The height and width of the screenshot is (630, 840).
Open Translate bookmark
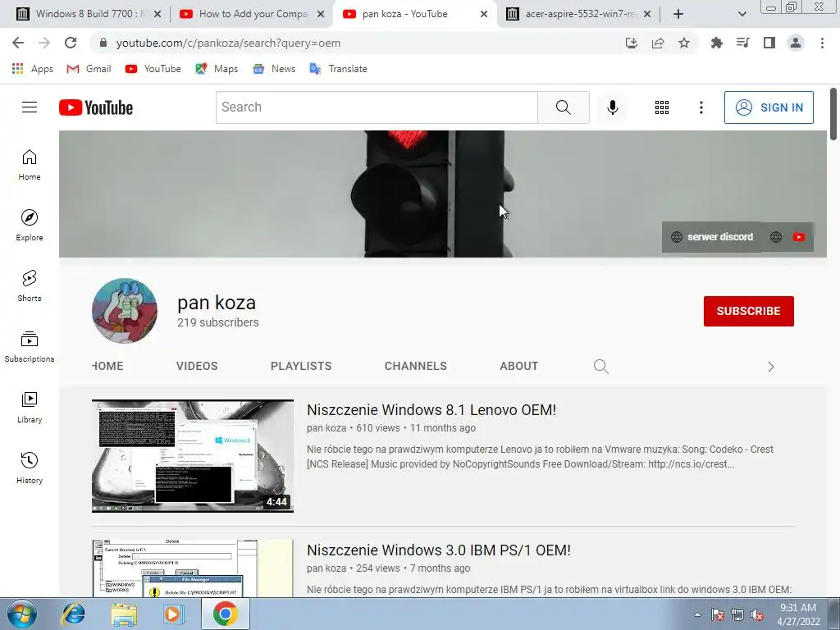[339, 69]
